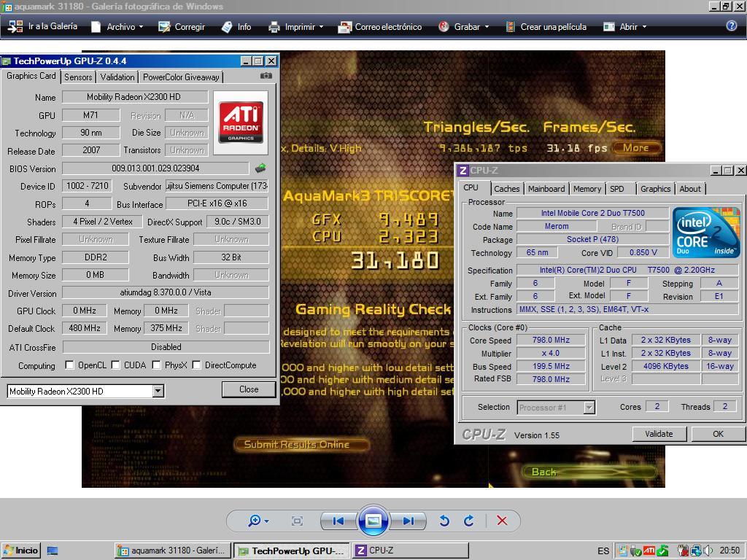Click show desktop quick launch icon
The height and width of the screenshot is (560, 747).
click(53, 551)
